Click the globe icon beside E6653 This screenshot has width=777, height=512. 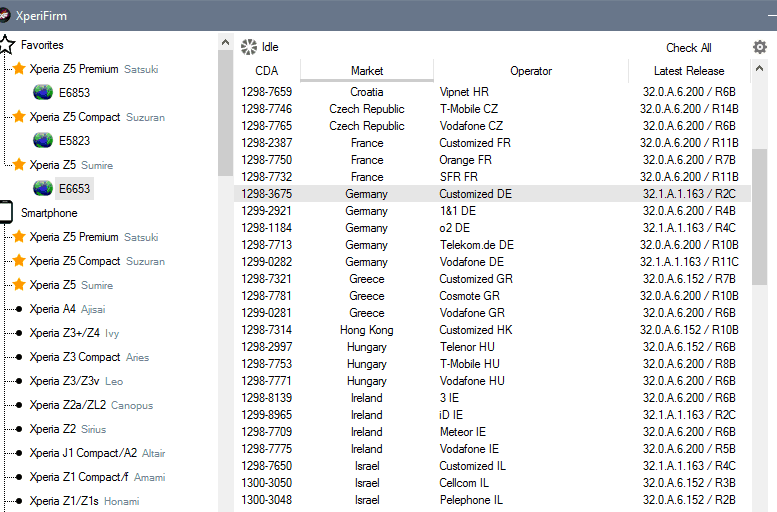(43, 188)
